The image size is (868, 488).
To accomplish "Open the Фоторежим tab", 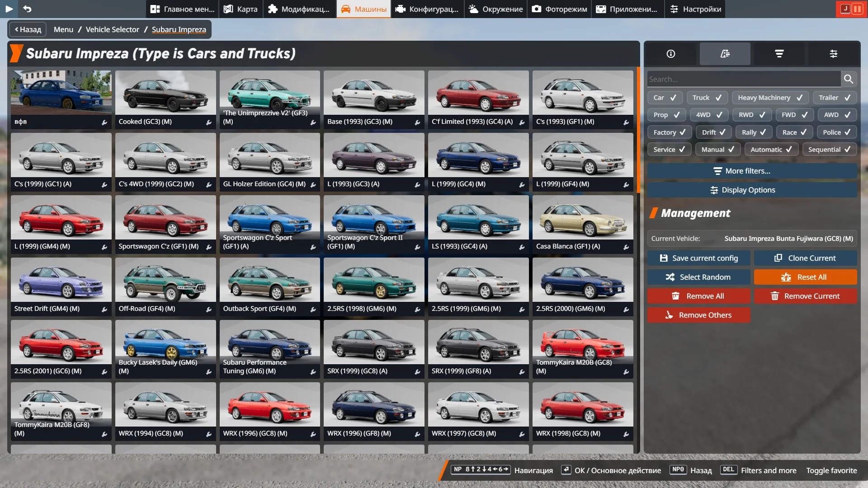I will (x=559, y=9).
